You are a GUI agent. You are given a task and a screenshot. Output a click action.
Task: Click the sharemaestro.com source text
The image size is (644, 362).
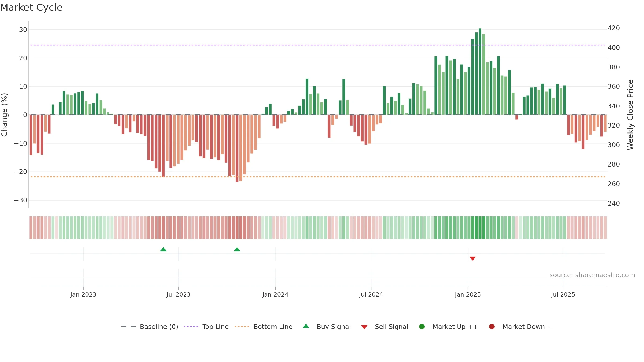click(592, 275)
